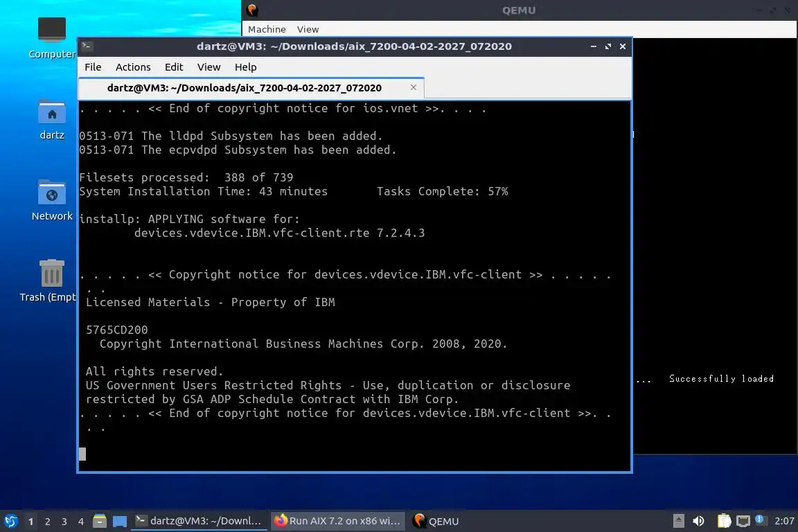
Task: Open the dartz home folder icon
Action: (x=52, y=120)
